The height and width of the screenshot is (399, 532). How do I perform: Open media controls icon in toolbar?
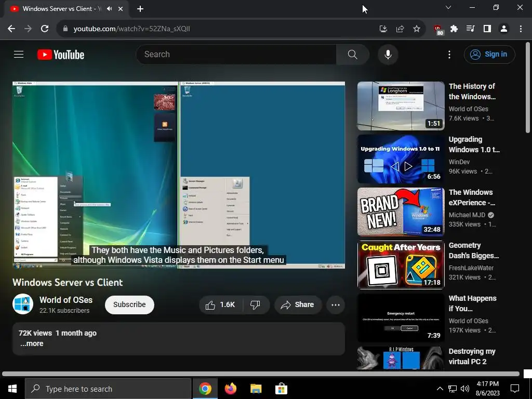470,29
